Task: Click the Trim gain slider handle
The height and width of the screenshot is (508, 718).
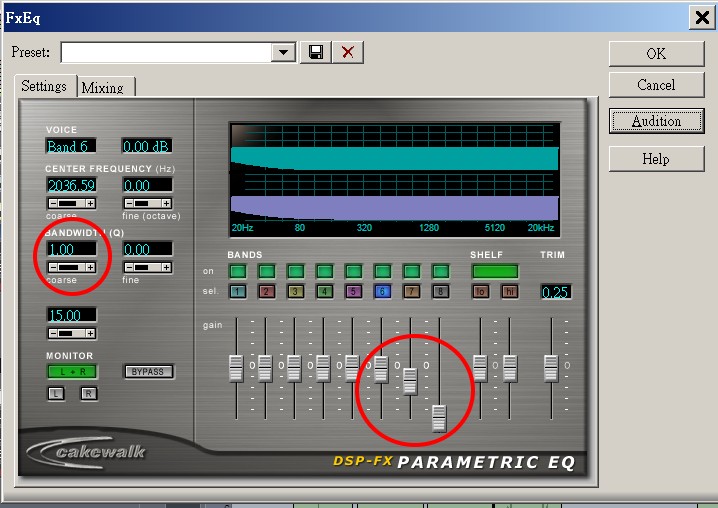Action: [550, 367]
